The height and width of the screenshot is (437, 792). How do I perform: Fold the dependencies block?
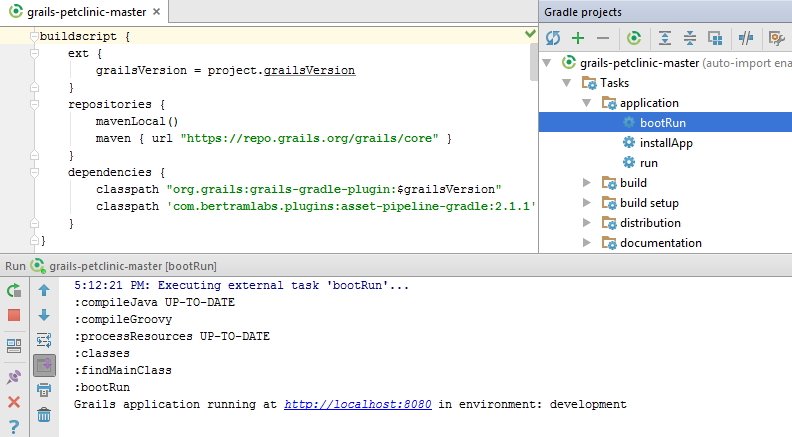[x=34, y=172]
